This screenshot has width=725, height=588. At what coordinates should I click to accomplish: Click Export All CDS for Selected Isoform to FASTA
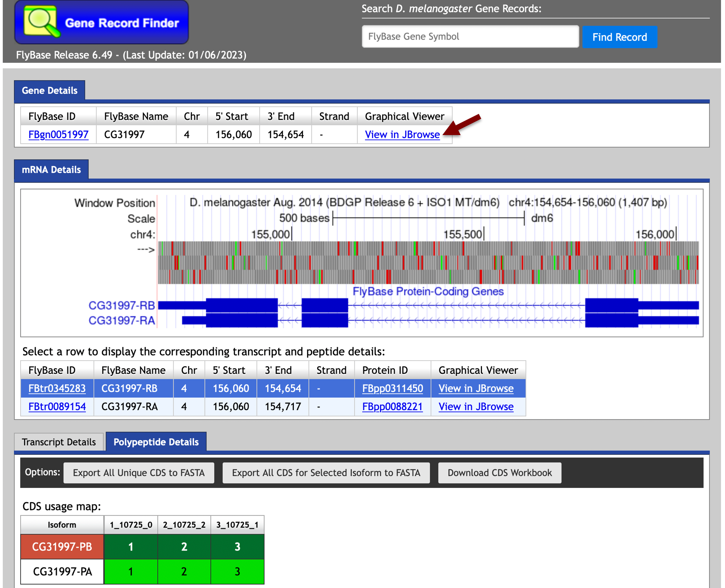pos(326,473)
